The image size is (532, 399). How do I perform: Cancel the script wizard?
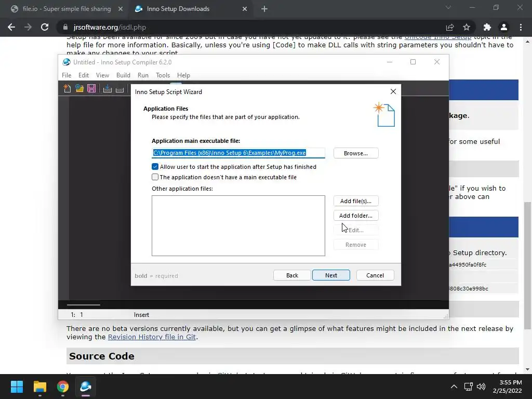[x=375, y=275]
